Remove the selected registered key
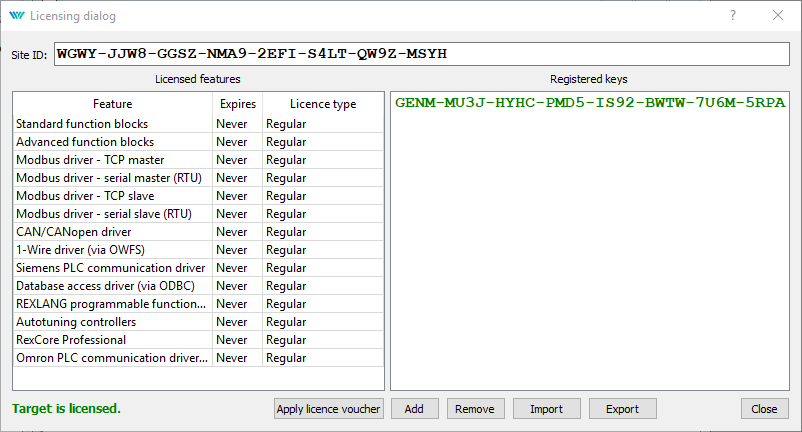Screen dimensions: 802x432 click(x=475, y=409)
